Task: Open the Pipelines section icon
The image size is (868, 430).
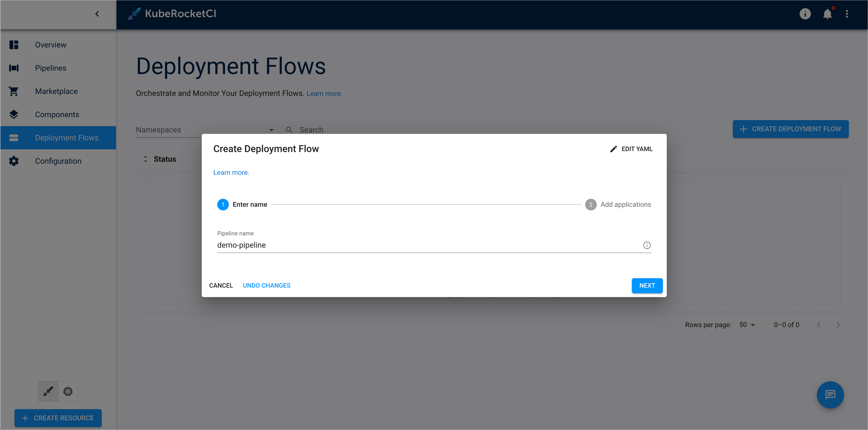Action: (14, 68)
